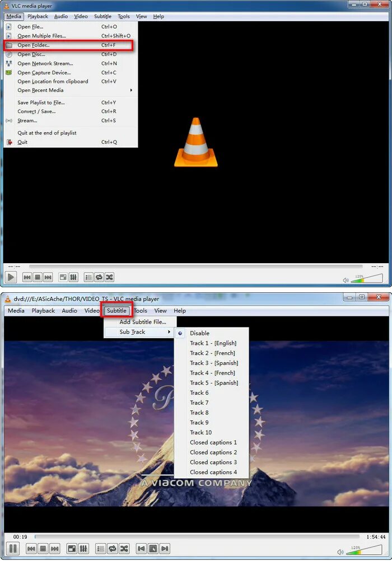Select Closed captions 4

coord(212,473)
